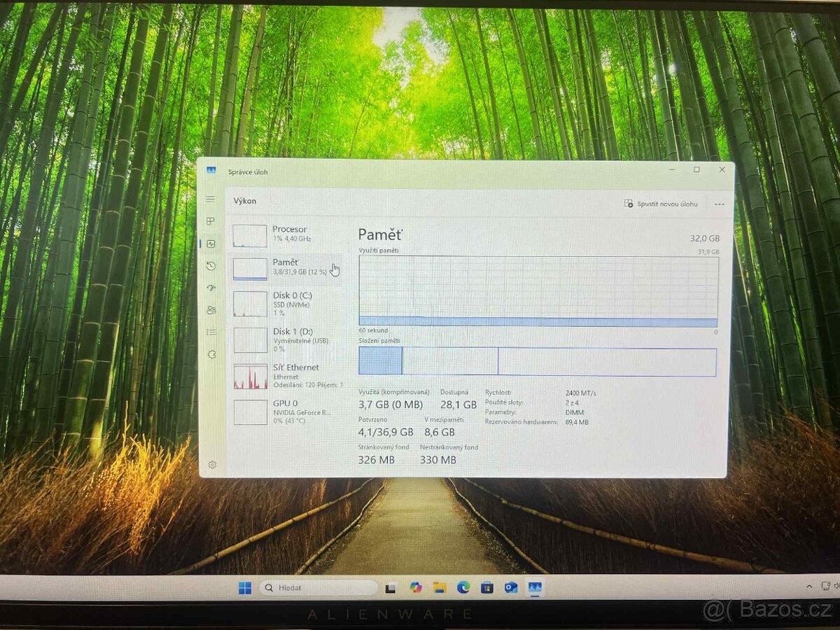Select Disk 0 (C:) in resource list

[287, 303]
